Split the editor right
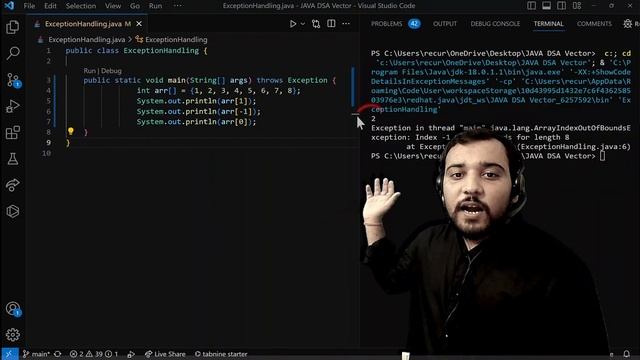 point(331,24)
